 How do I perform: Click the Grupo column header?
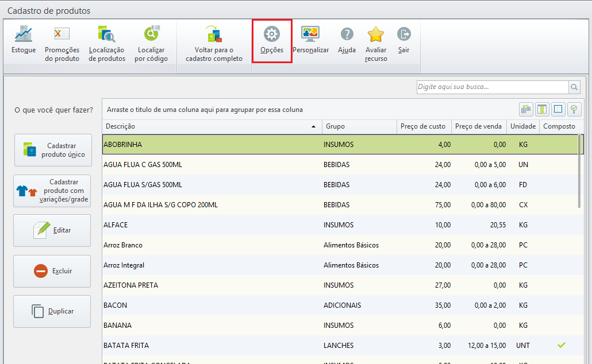[x=359, y=126]
